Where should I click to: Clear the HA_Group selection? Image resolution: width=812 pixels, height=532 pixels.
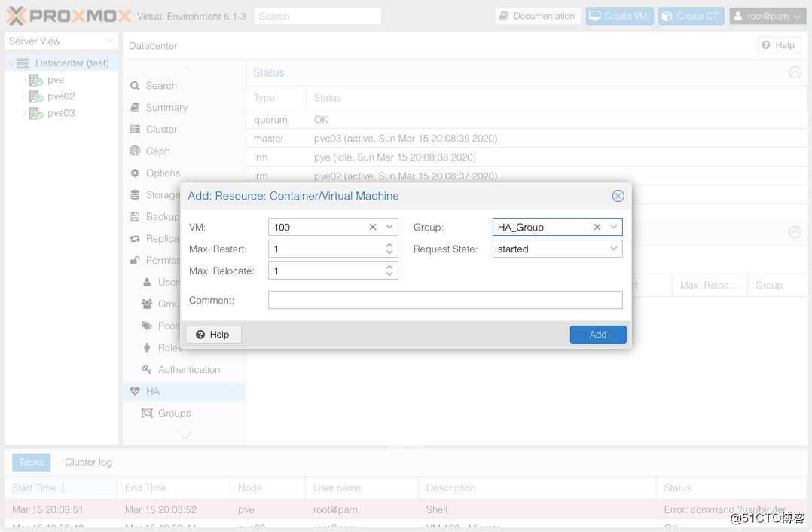click(597, 227)
